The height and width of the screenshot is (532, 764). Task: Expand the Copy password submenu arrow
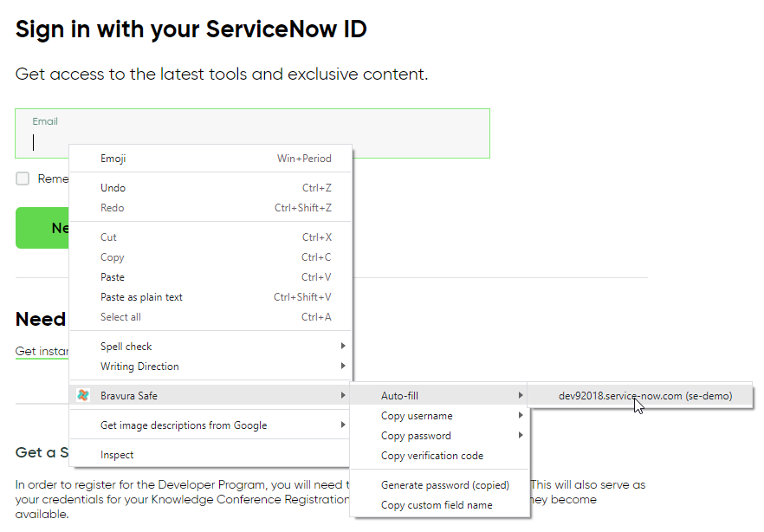[x=521, y=436]
